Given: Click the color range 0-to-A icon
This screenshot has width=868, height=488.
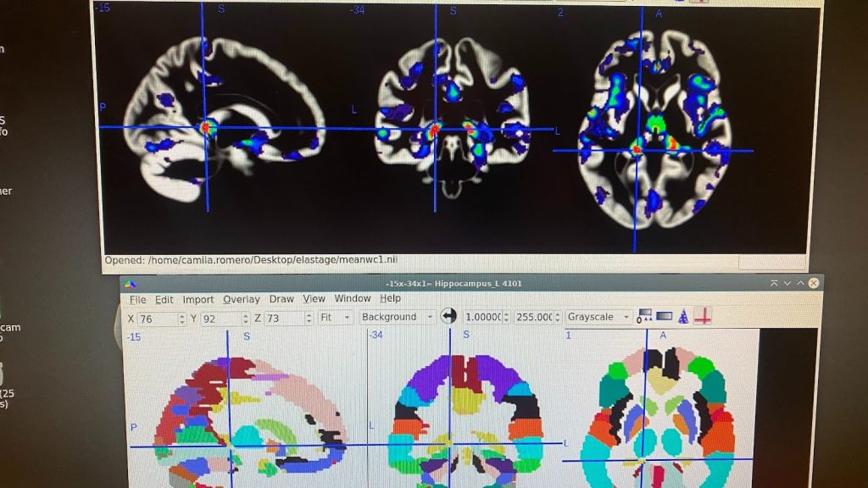Looking at the screenshot, I should click(644, 317).
